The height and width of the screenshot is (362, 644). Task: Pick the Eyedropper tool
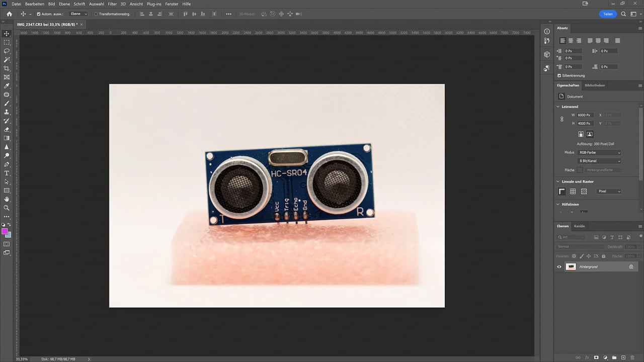(7, 86)
